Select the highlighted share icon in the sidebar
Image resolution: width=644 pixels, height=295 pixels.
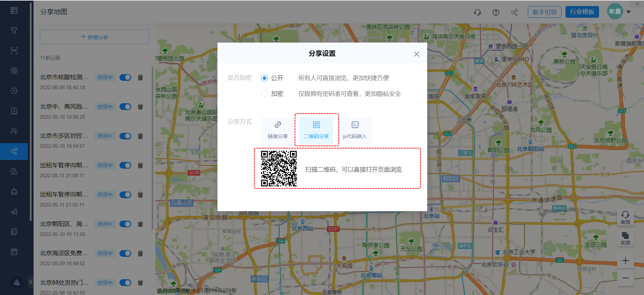tap(14, 151)
